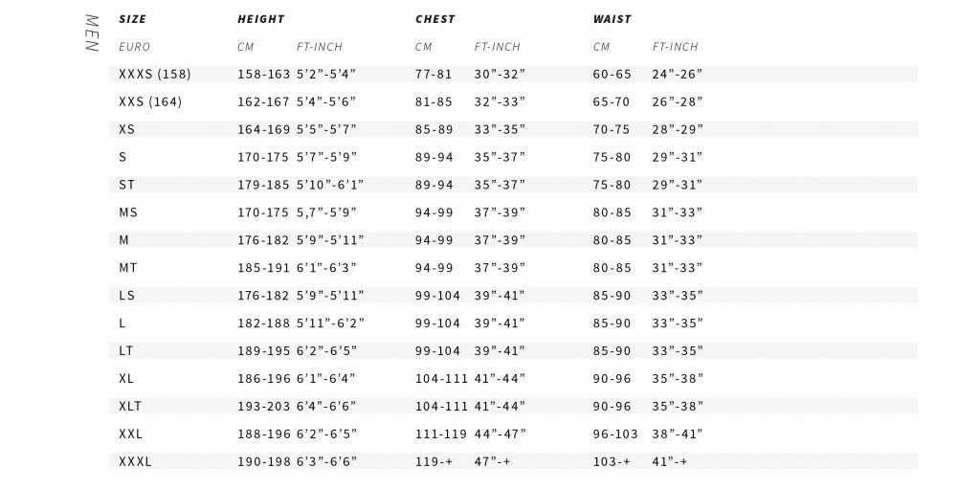The width and height of the screenshot is (980, 490).
Task: Select the 96-103 waist value
Action: pos(615,434)
